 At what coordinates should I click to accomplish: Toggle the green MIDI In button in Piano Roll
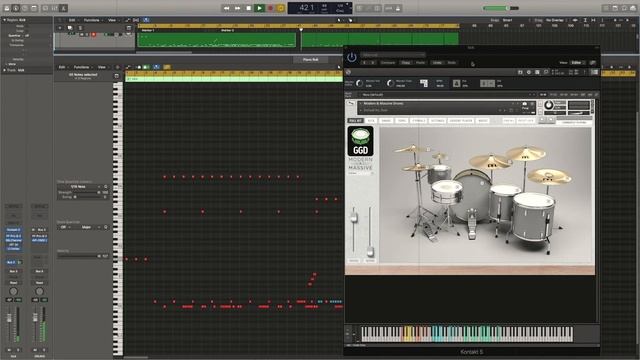click(146, 67)
